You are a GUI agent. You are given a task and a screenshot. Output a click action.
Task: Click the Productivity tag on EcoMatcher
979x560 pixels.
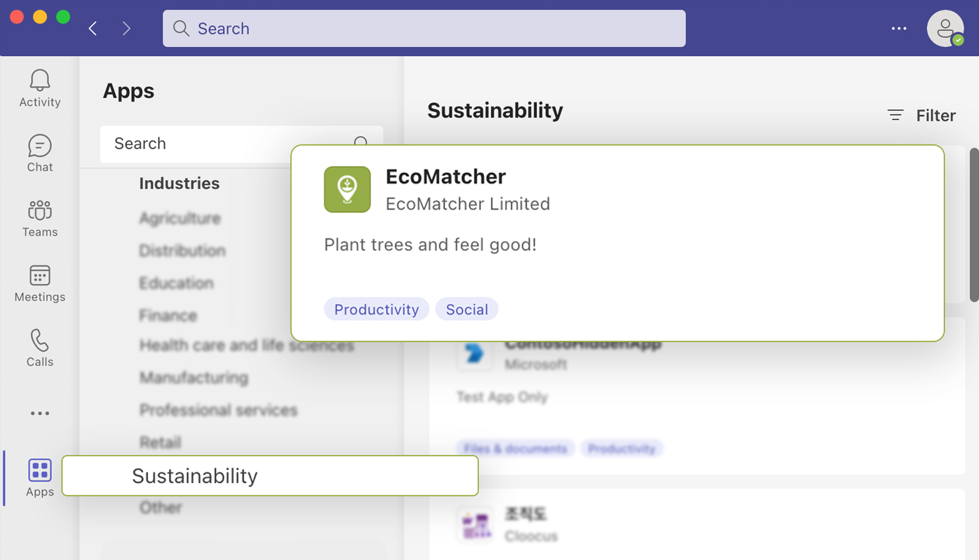point(376,308)
